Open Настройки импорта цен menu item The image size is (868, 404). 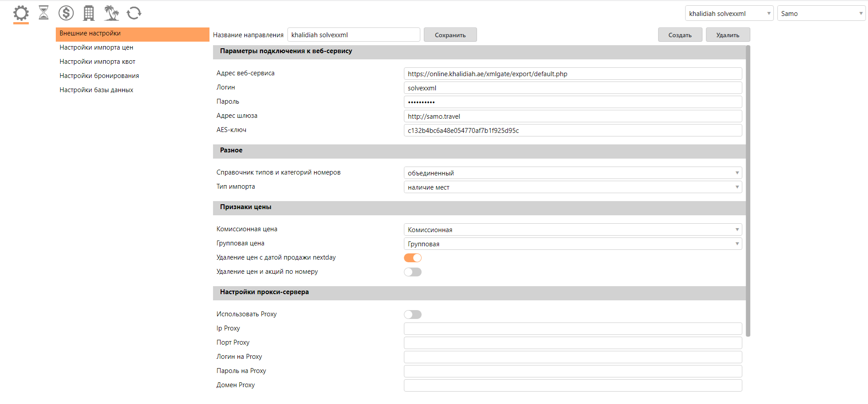[x=97, y=47]
